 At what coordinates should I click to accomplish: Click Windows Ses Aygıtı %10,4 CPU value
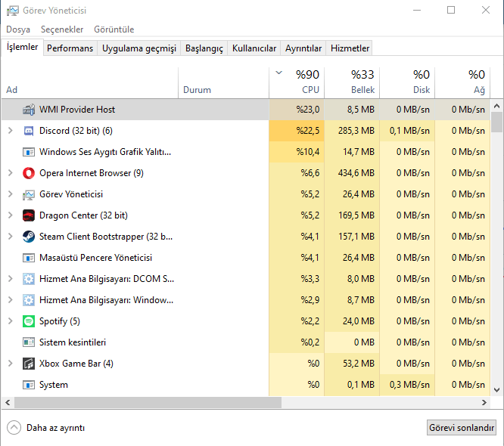tap(308, 152)
